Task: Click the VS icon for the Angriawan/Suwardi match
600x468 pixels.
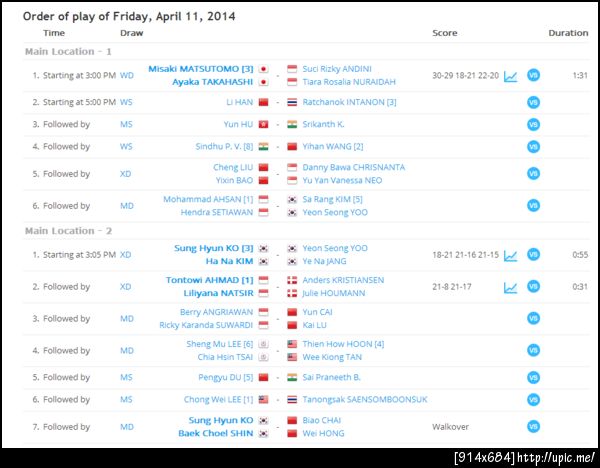Action: tap(533, 319)
